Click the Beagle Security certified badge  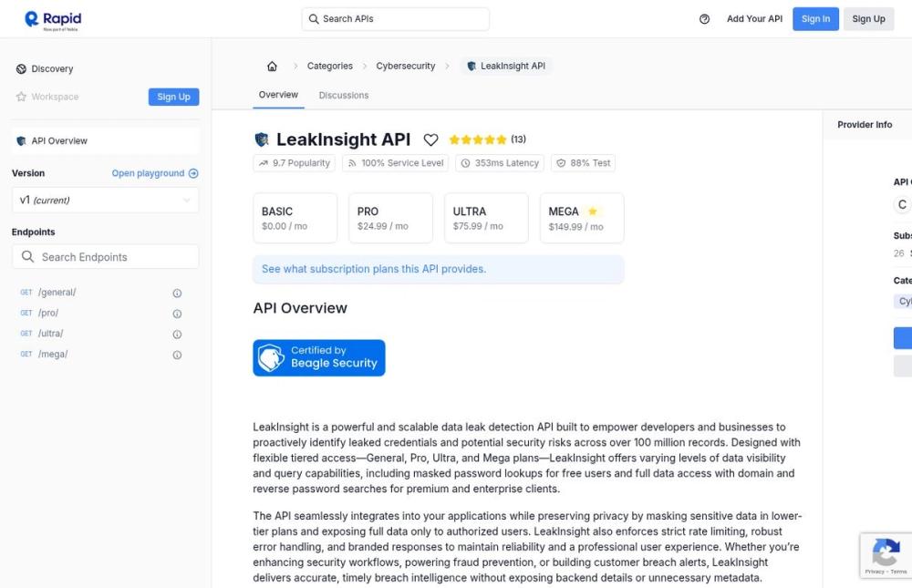click(x=318, y=357)
